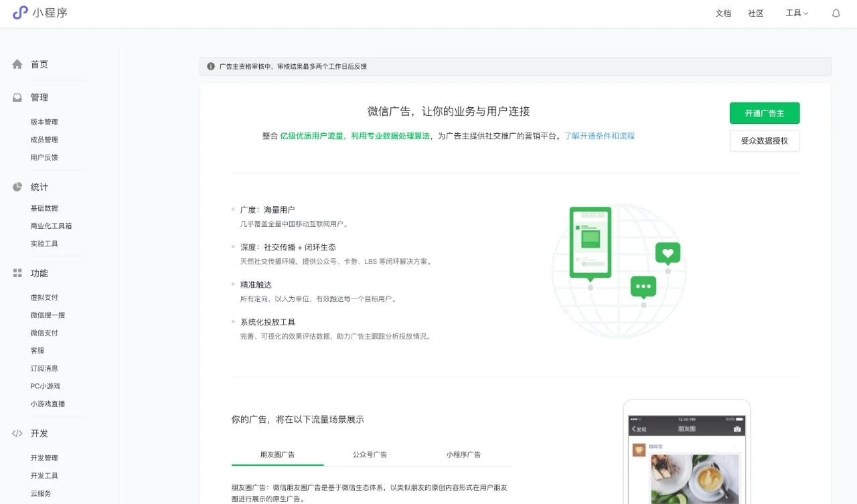This screenshot has height=504, width=857.
Task: Open 社区 in the top navigation
Action: [x=756, y=13]
